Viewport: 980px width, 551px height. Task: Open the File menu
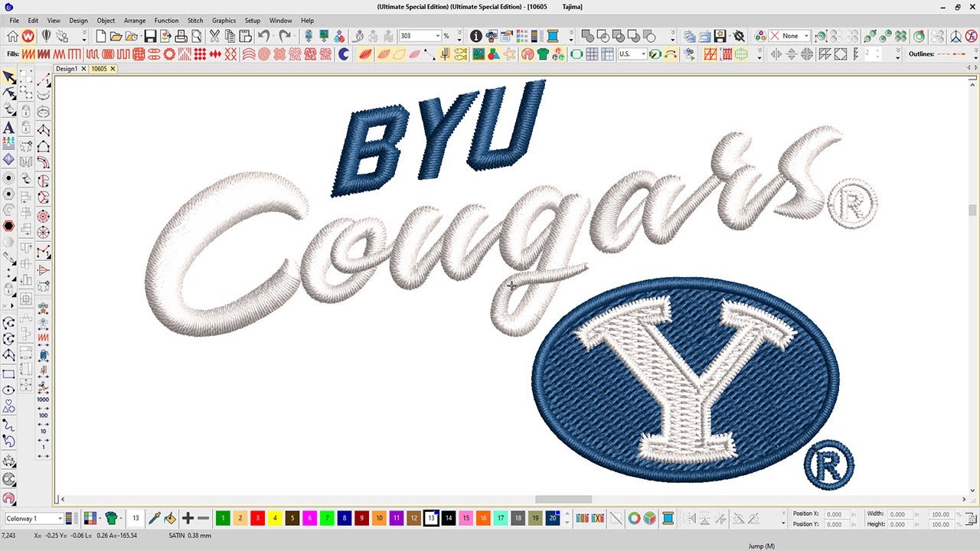click(14, 21)
